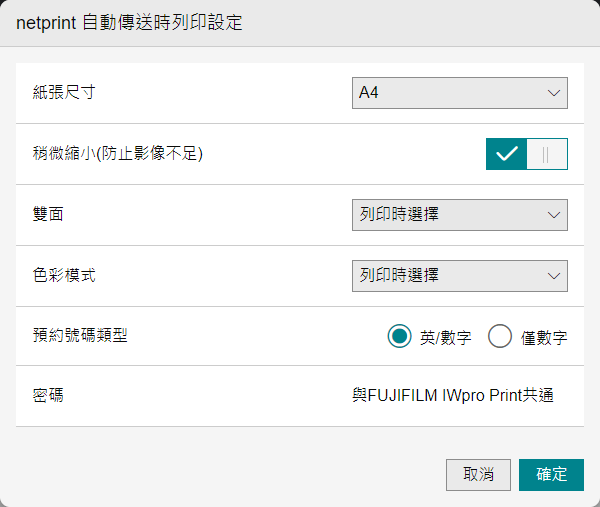Viewport: 600px width, 507px height.
Task: Click the 預約號碼類型 label
Action: pyautogui.click(x=80, y=335)
